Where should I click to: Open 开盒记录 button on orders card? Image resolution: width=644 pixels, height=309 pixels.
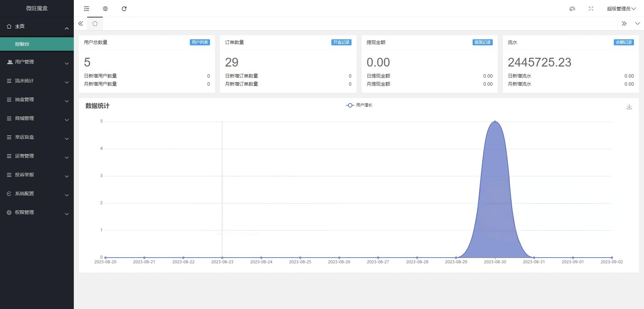pos(341,42)
